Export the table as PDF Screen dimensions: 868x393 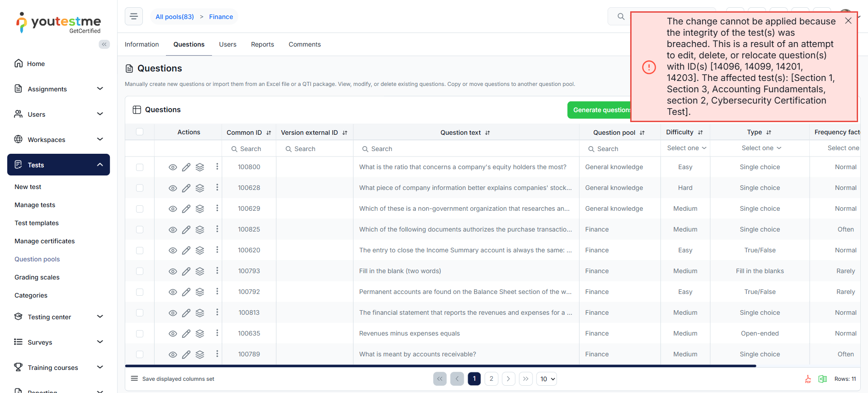(x=808, y=379)
